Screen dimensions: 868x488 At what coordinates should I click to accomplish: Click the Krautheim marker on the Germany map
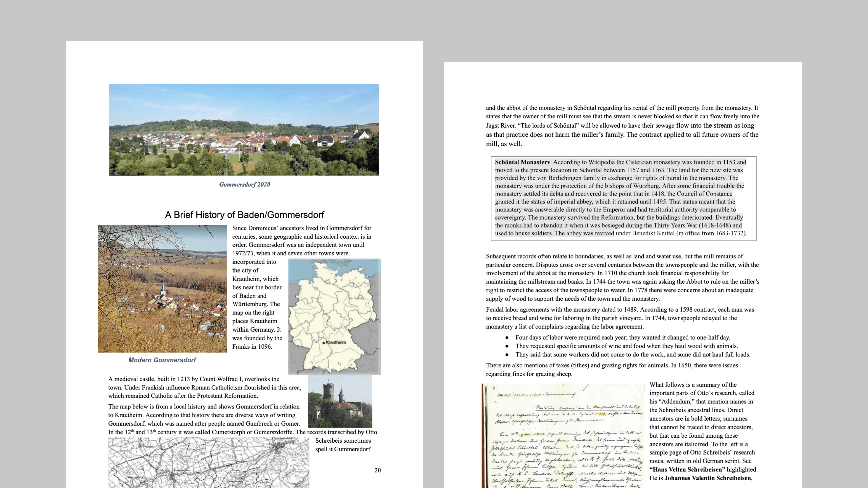(323, 343)
